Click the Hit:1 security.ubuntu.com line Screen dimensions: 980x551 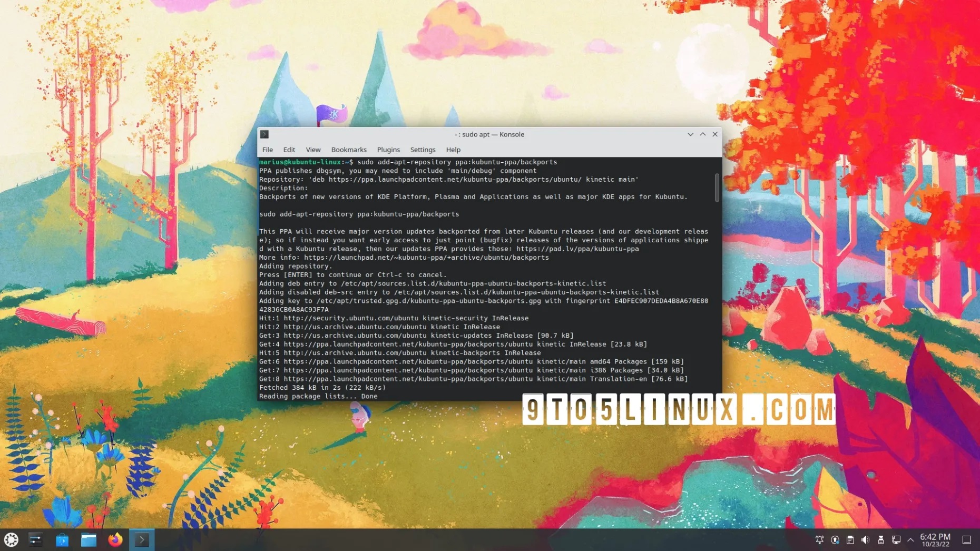[x=394, y=318]
